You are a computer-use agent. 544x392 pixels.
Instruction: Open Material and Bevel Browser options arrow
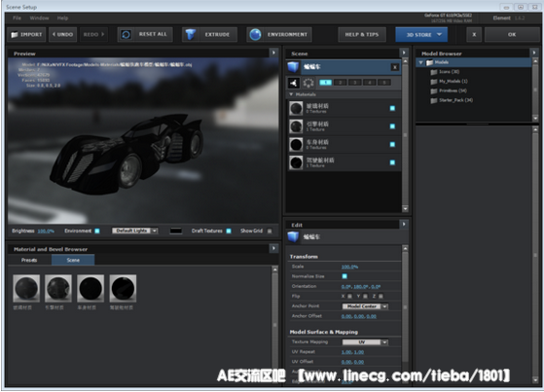[x=273, y=248]
